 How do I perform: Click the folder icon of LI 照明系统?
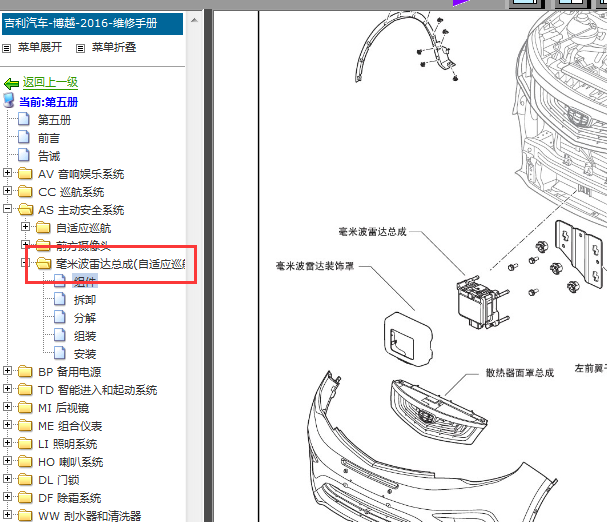click(x=25, y=443)
